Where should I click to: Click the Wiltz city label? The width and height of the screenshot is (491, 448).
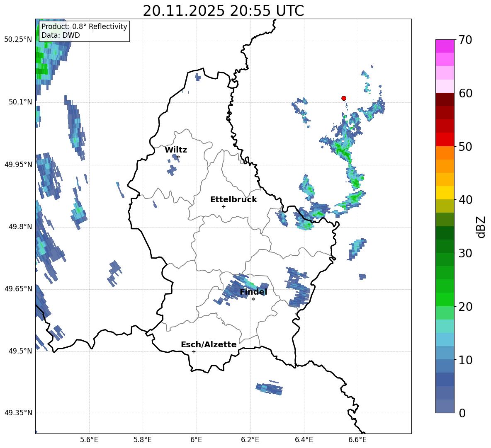[x=176, y=150]
